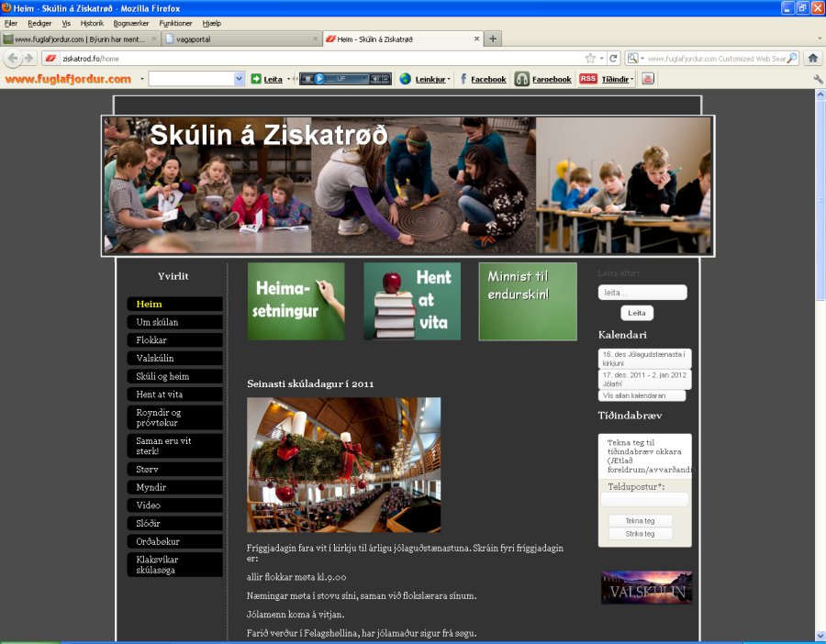Click the Heimasetningur green banner

[296, 301]
